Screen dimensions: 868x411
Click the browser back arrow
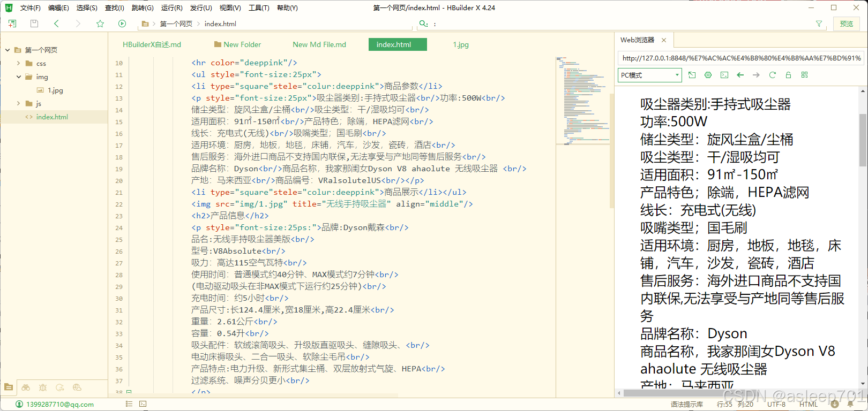(x=740, y=75)
